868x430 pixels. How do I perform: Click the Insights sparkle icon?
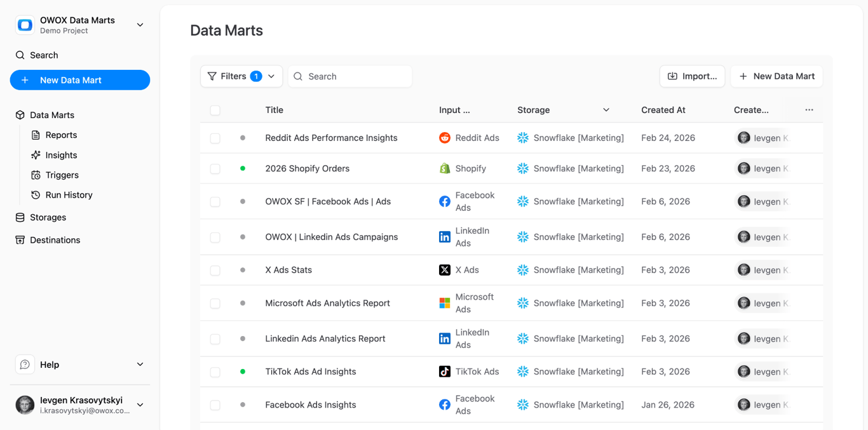click(x=36, y=155)
